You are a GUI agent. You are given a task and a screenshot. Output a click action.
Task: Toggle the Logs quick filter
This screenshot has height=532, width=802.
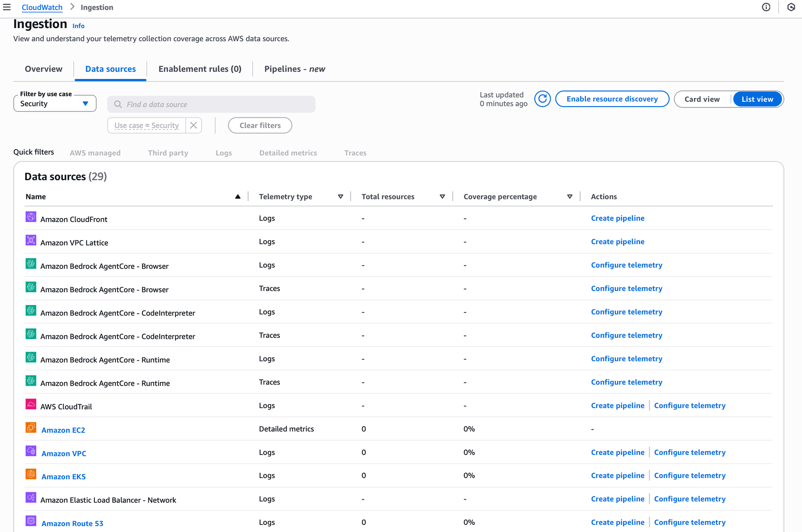pyautogui.click(x=223, y=153)
